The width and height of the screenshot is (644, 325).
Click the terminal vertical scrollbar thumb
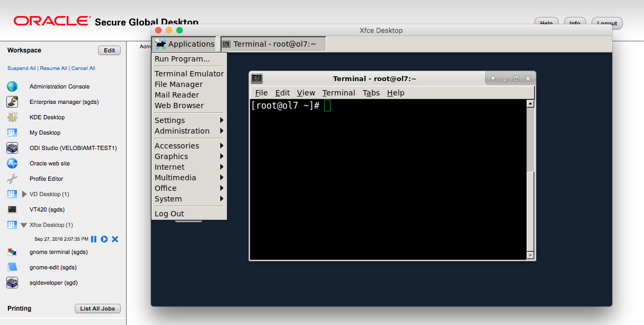[531, 212]
